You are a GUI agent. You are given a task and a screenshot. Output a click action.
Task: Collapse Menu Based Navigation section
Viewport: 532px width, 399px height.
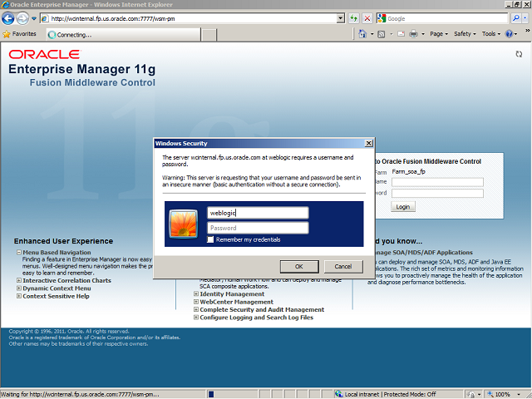click(19, 253)
